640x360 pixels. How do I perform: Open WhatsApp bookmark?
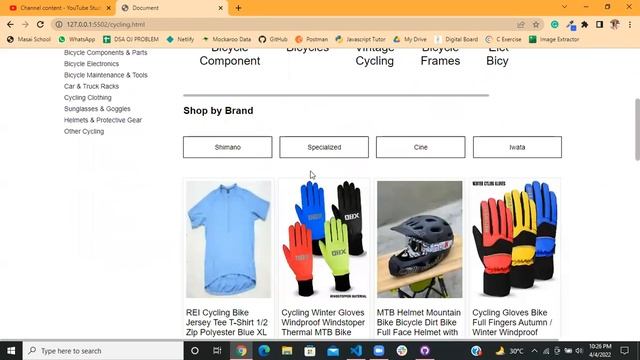(x=77, y=39)
